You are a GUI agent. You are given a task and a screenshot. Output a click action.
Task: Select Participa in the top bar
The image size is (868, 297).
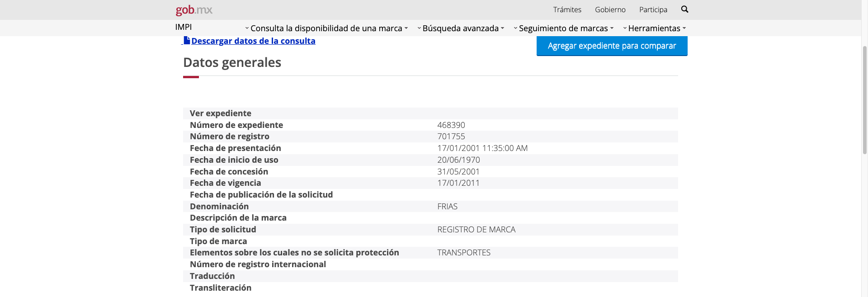click(x=653, y=9)
